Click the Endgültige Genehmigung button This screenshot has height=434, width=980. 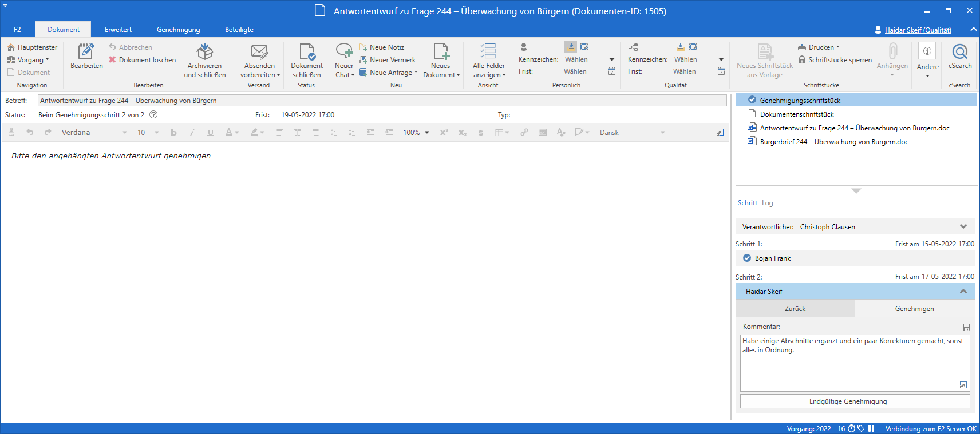855,401
